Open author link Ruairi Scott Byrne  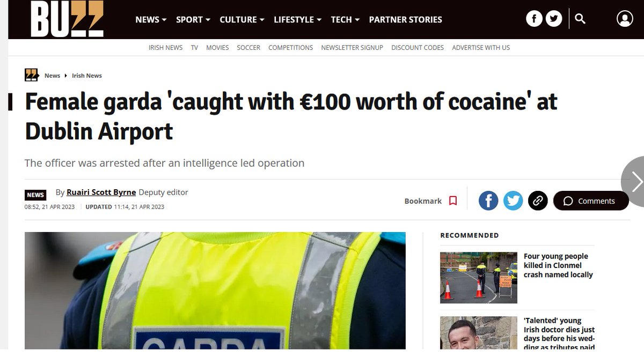(x=101, y=192)
